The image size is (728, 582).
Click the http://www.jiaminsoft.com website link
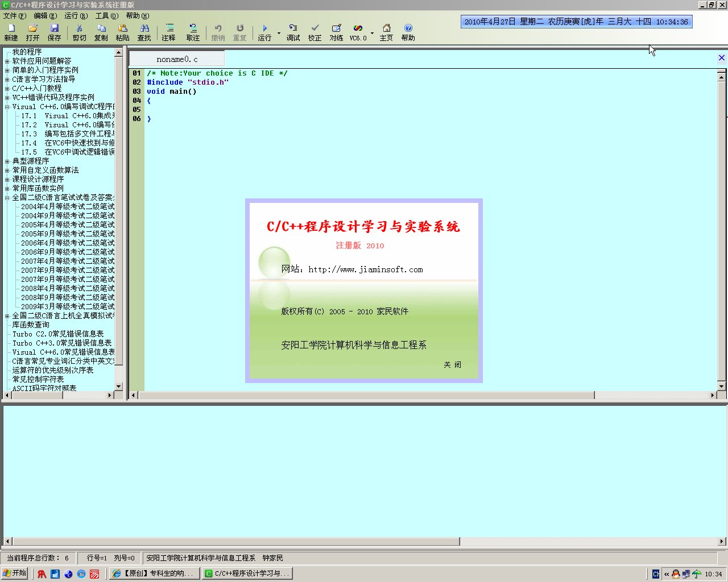pos(366,269)
